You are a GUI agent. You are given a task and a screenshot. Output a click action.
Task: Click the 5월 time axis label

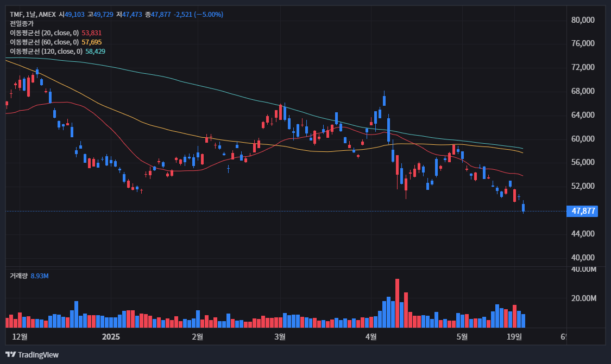click(462, 337)
